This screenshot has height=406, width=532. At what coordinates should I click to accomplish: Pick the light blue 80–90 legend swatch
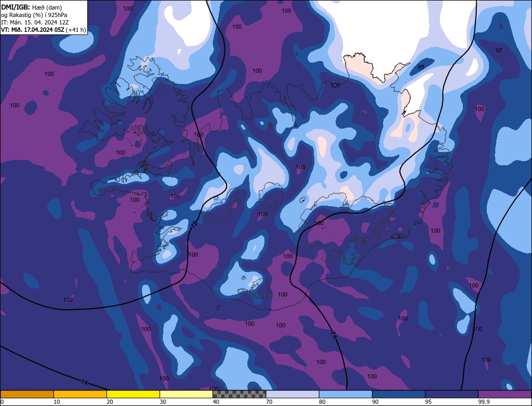click(346, 394)
